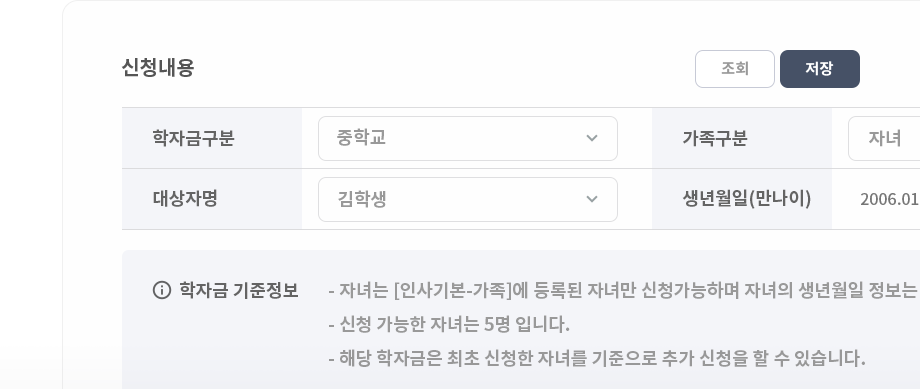Click the 학자금구분 field label

[193, 138]
